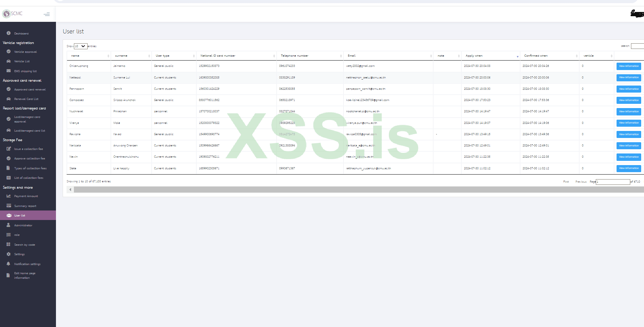Viewport: 644px width, 327px height.
Task: Go to the Previous page link
Action: (x=581, y=182)
